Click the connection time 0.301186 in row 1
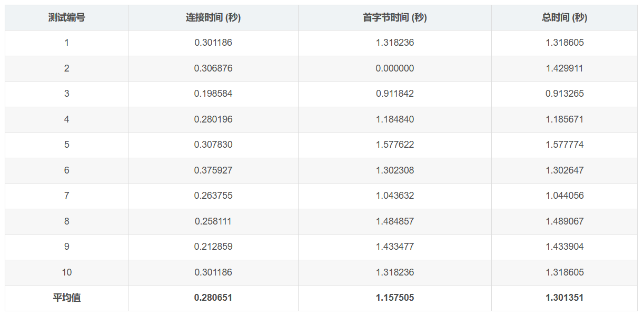Image resolution: width=644 pixels, height=316 pixels. (212, 43)
